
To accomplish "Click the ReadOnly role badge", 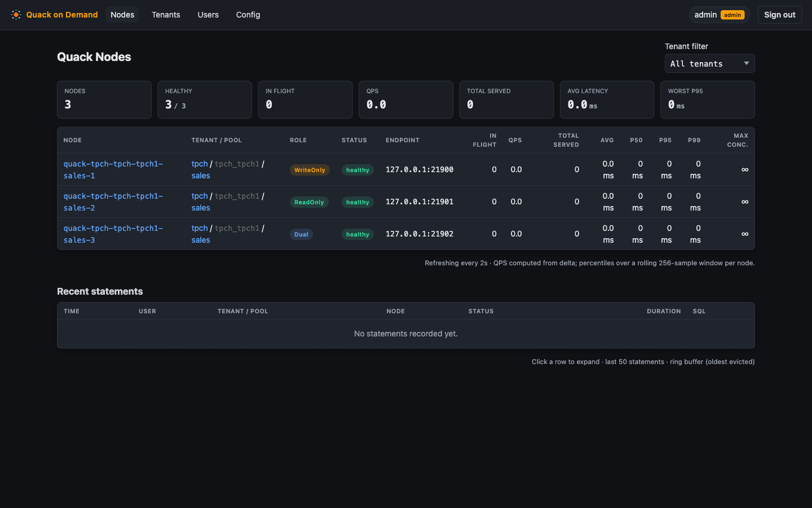I will 309,202.
